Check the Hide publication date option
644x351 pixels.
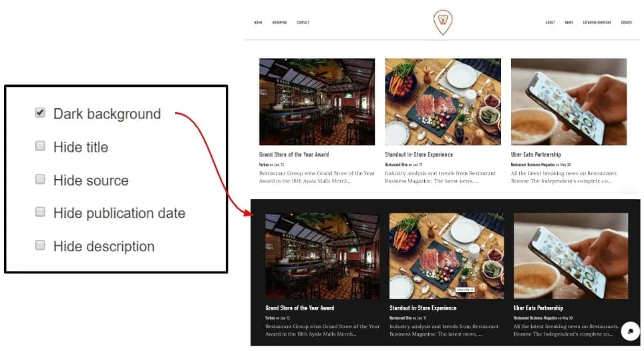(x=40, y=212)
